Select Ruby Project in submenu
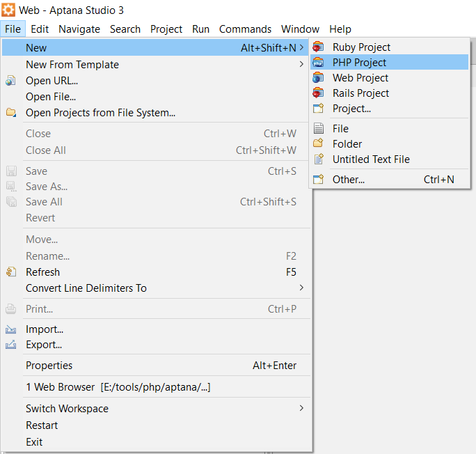The width and height of the screenshot is (476, 454). 390,47
